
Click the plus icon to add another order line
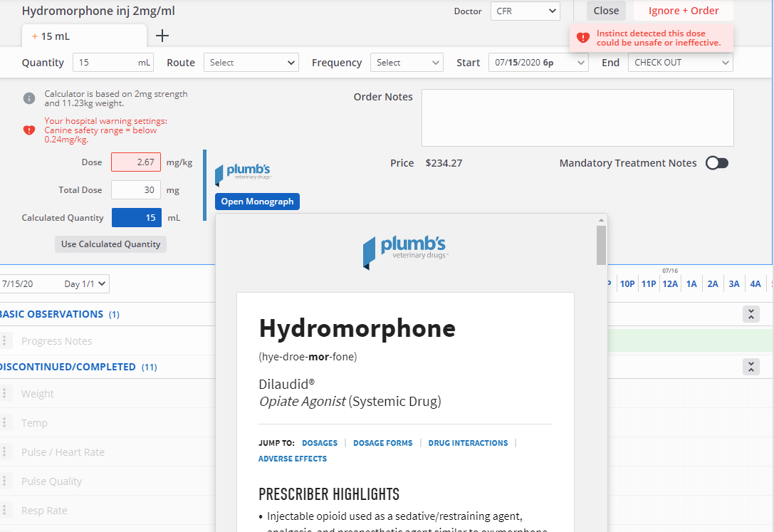click(x=162, y=34)
